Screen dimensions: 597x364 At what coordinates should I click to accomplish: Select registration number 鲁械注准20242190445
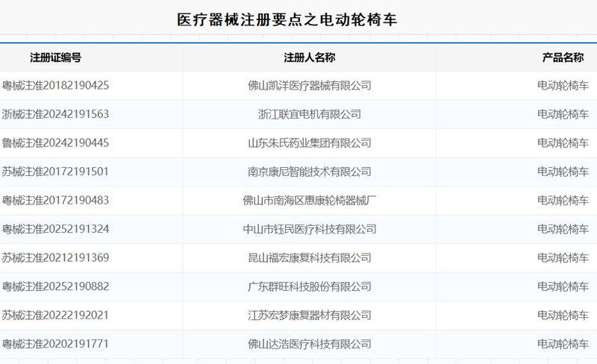55,142
